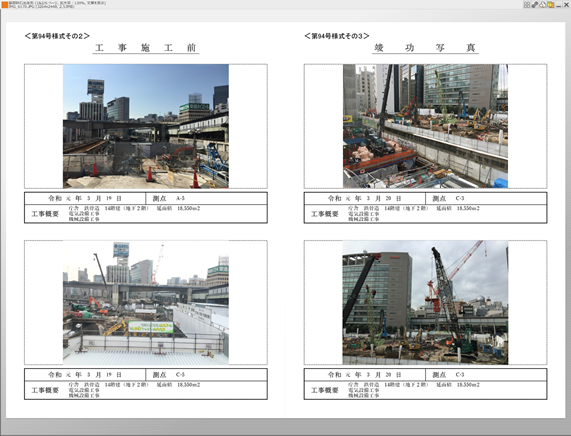Screen dimensions: 571x436
Task: Click the 竣功写真 page heading
Action: [425, 48]
